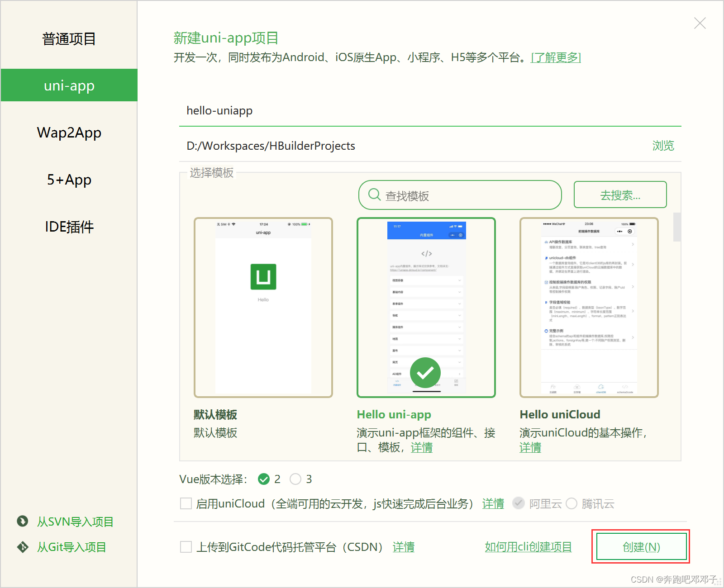Open 详情 link for Hello uniCloud
Screen dimensions: 724x588
pyautogui.click(x=530, y=447)
